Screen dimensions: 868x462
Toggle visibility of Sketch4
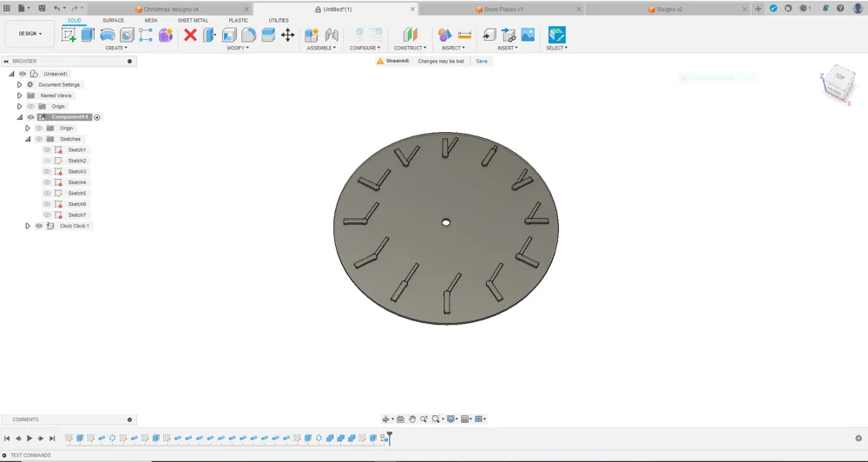tap(47, 182)
